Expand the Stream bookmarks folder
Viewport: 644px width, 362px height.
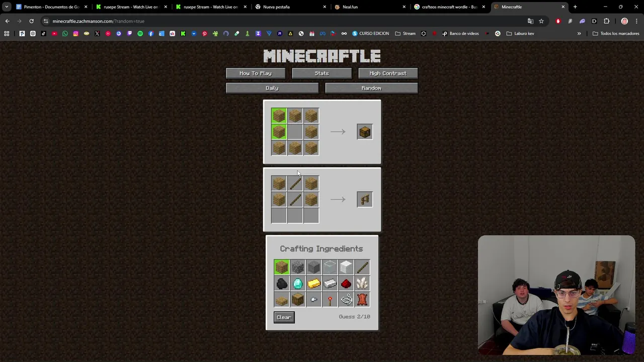(x=406, y=34)
